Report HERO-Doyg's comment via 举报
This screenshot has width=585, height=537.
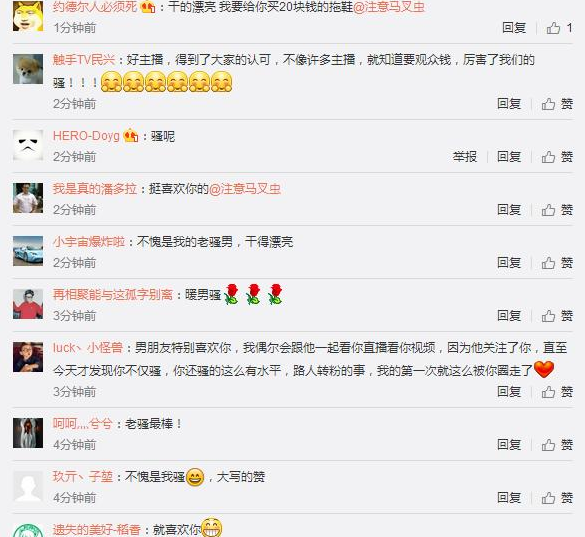pos(465,157)
